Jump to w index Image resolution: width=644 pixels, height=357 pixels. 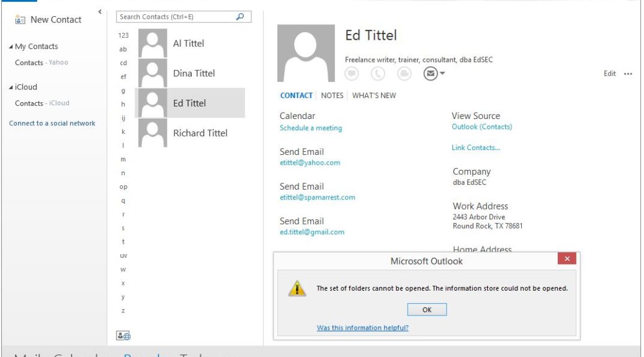point(123,270)
